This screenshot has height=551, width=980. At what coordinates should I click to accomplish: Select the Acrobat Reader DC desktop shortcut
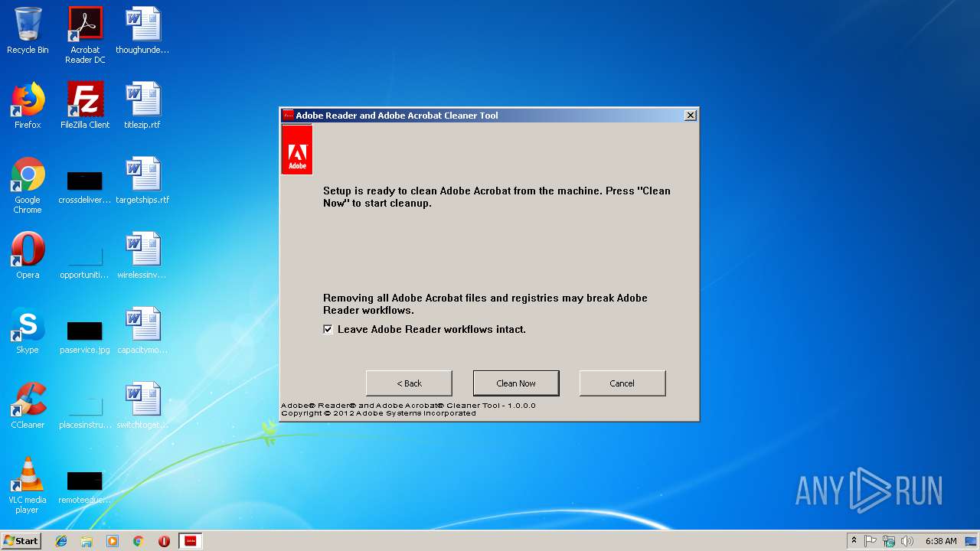tap(85, 36)
